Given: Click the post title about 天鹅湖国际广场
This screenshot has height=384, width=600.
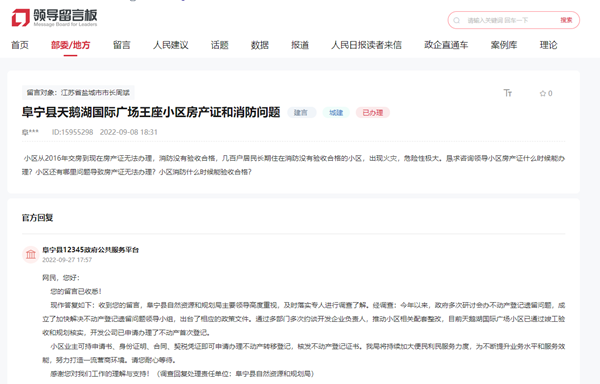Looking at the screenshot, I should click(151, 112).
